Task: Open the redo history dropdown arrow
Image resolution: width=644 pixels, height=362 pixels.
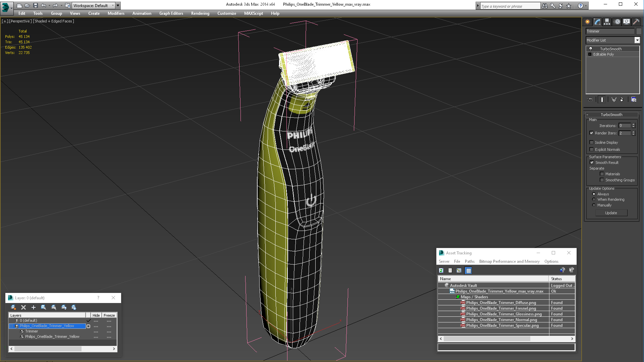Action: pos(61,5)
